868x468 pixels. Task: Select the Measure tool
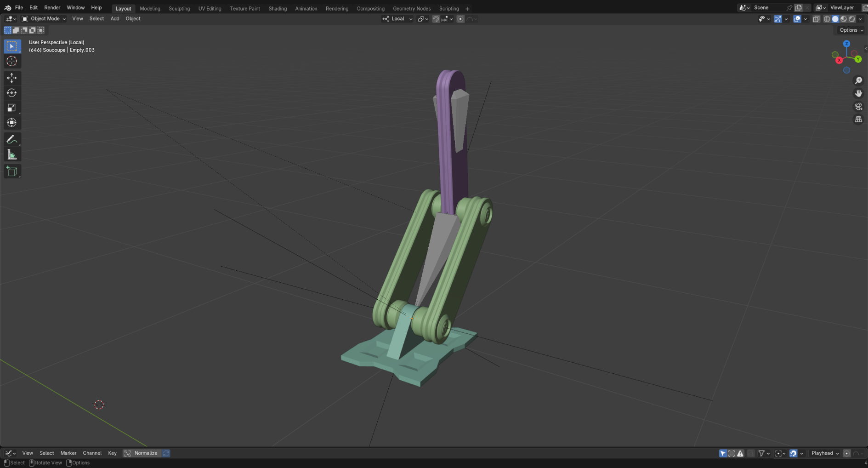tap(12, 155)
